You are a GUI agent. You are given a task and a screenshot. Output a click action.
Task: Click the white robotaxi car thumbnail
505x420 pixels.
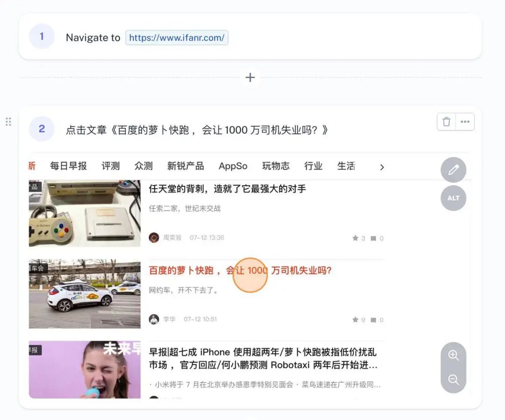(85, 294)
